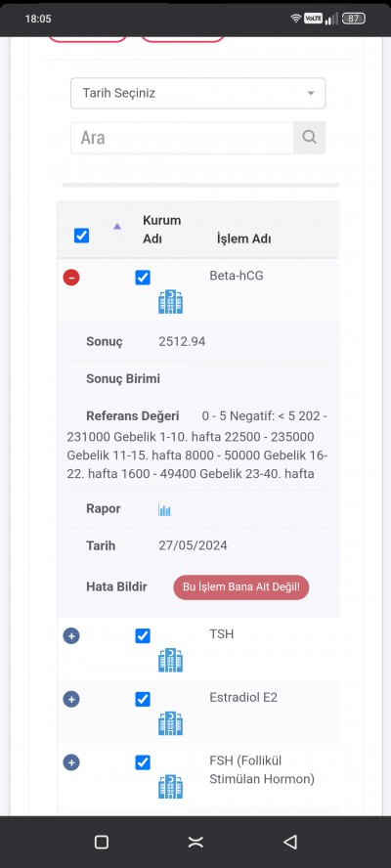Screen dimensions: 391x868
Task: Click the hospital icon under FSH
Action: click(x=171, y=787)
